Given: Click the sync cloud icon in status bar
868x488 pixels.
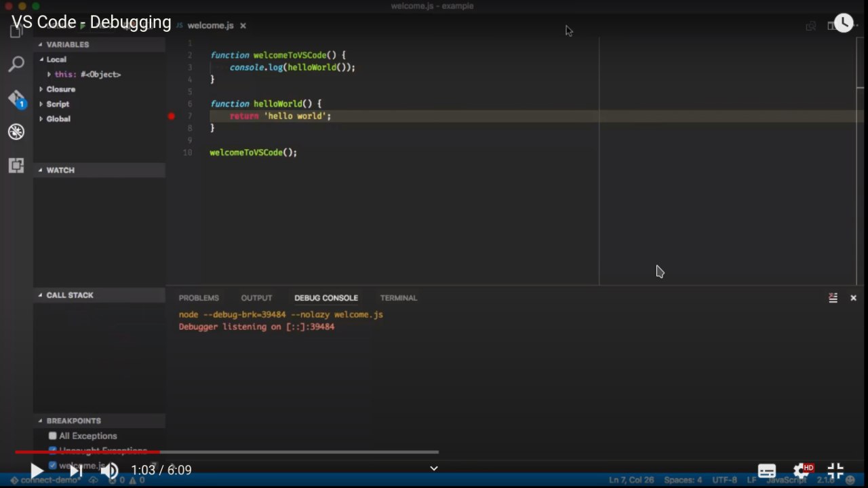Looking at the screenshot, I should [x=94, y=481].
